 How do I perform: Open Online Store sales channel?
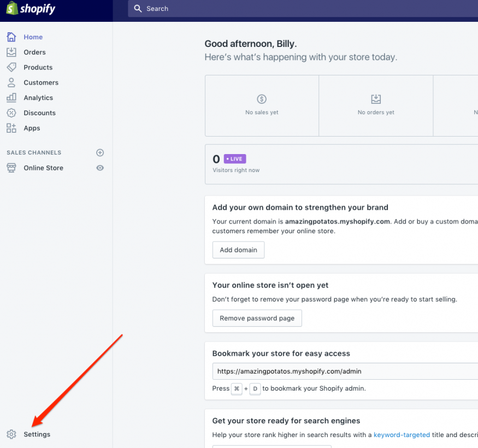click(x=43, y=168)
